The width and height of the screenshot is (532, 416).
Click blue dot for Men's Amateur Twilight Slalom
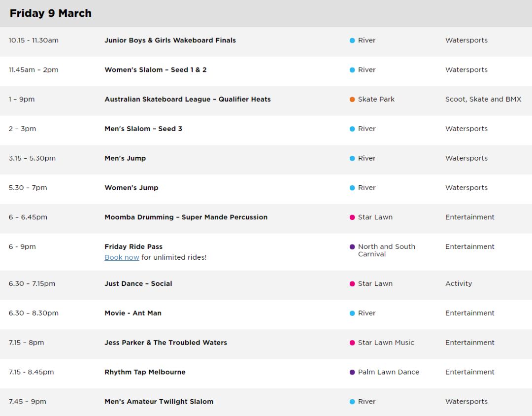point(352,402)
